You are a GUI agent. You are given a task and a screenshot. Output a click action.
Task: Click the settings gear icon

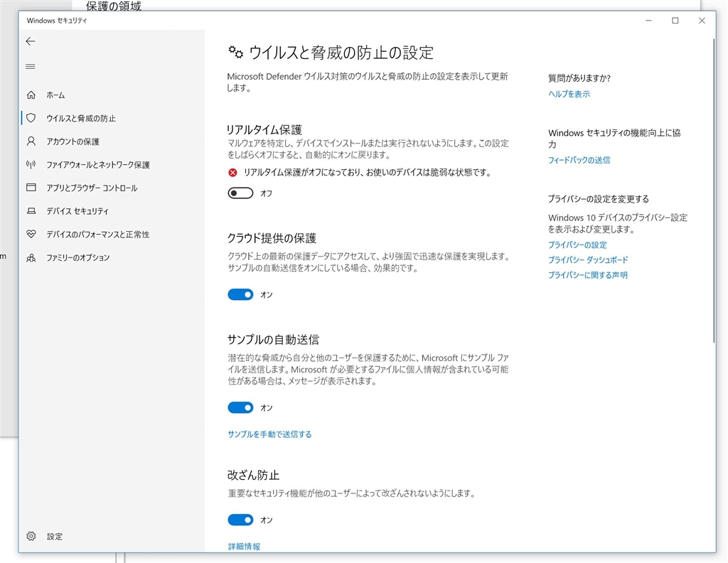[31, 536]
